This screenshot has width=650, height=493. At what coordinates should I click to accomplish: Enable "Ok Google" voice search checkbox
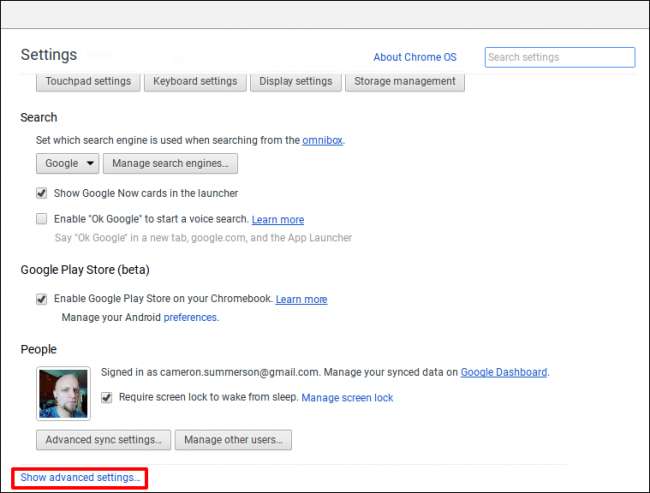pyautogui.click(x=42, y=219)
